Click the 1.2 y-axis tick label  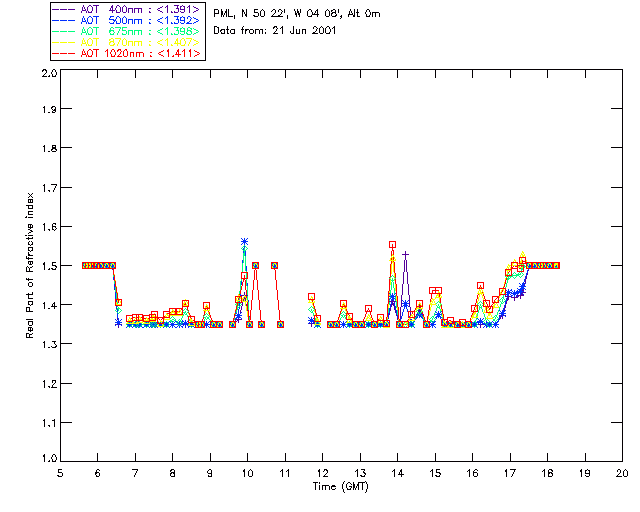[49, 384]
